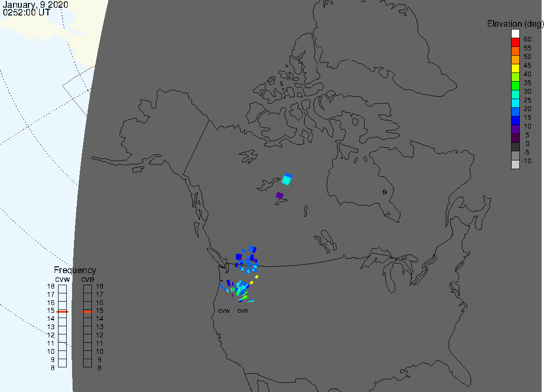Select the bright green elevation swatch

point(515,86)
